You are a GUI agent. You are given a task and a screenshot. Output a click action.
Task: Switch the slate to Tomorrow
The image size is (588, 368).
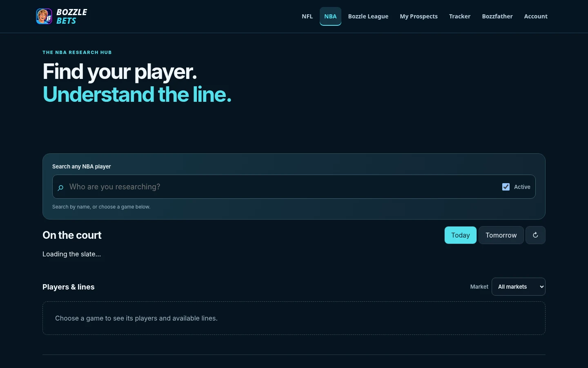(x=501, y=235)
